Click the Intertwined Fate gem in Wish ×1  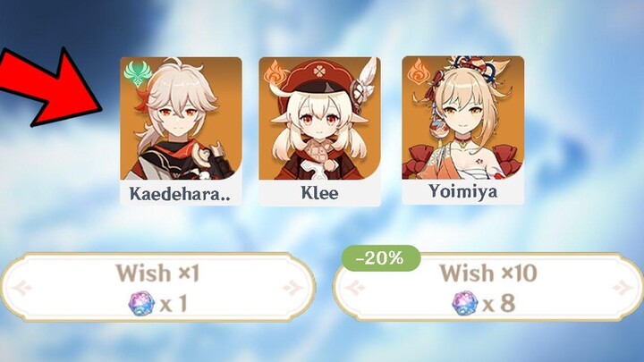pyautogui.click(x=142, y=303)
